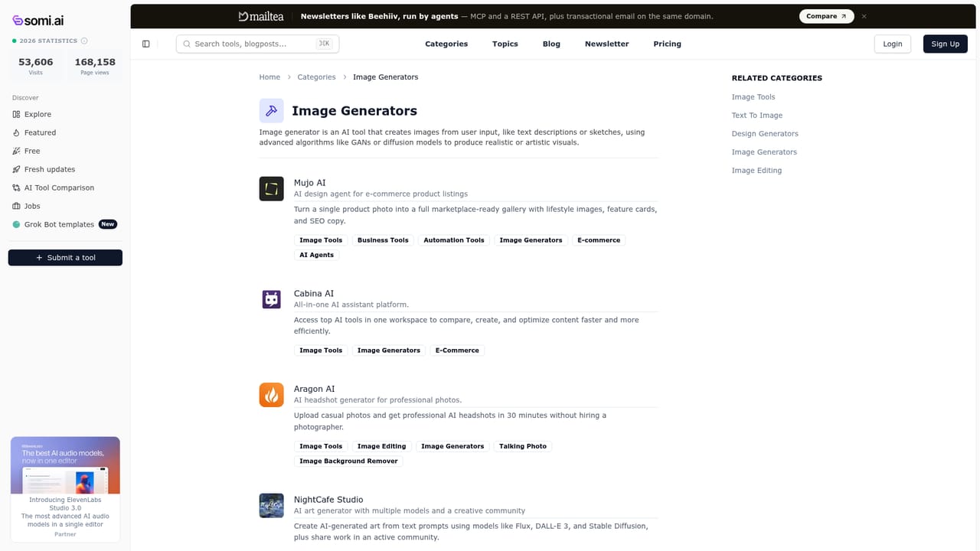Open the Cabina AI title link

point(314,294)
